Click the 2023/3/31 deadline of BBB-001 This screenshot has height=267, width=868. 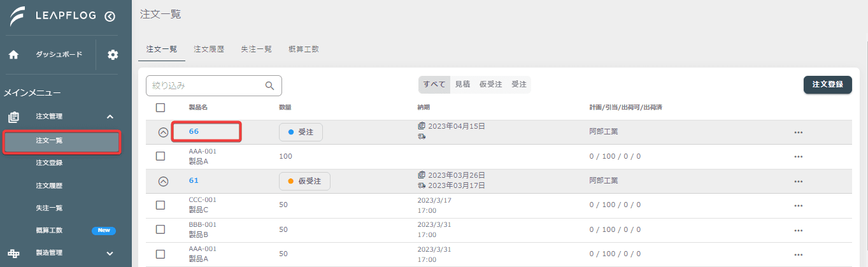point(436,229)
